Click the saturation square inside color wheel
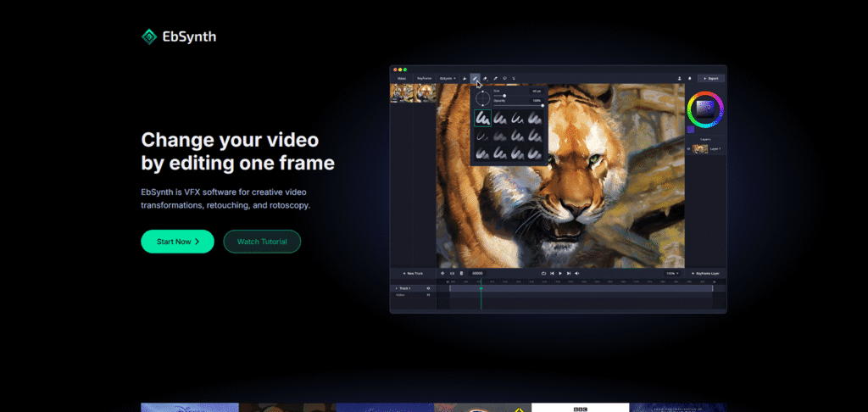This screenshot has height=412, width=868. 705,109
